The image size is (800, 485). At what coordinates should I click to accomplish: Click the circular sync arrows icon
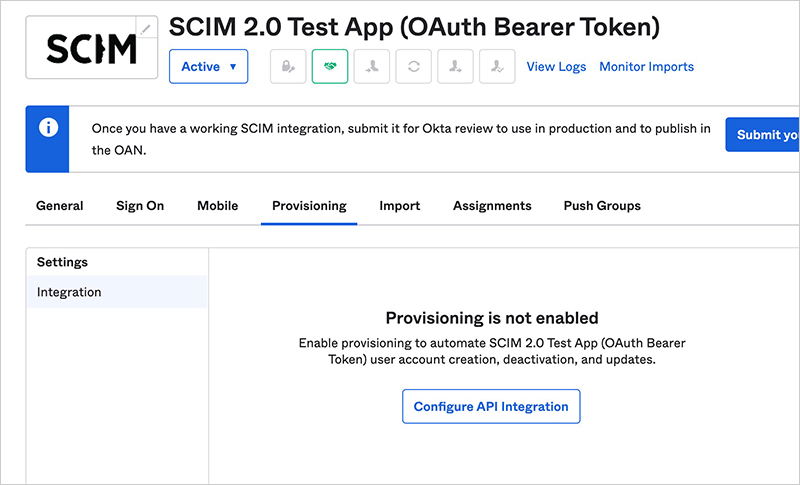(414, 67)
